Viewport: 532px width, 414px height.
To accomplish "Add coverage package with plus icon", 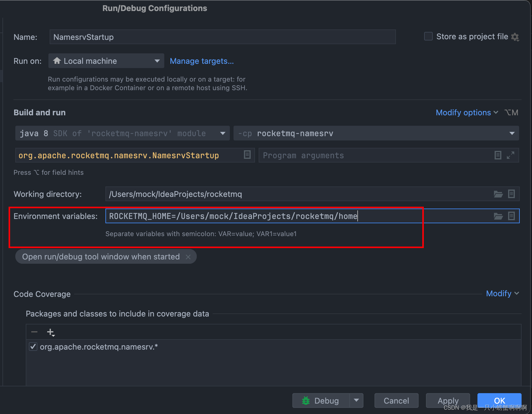I will click(50, 332).
